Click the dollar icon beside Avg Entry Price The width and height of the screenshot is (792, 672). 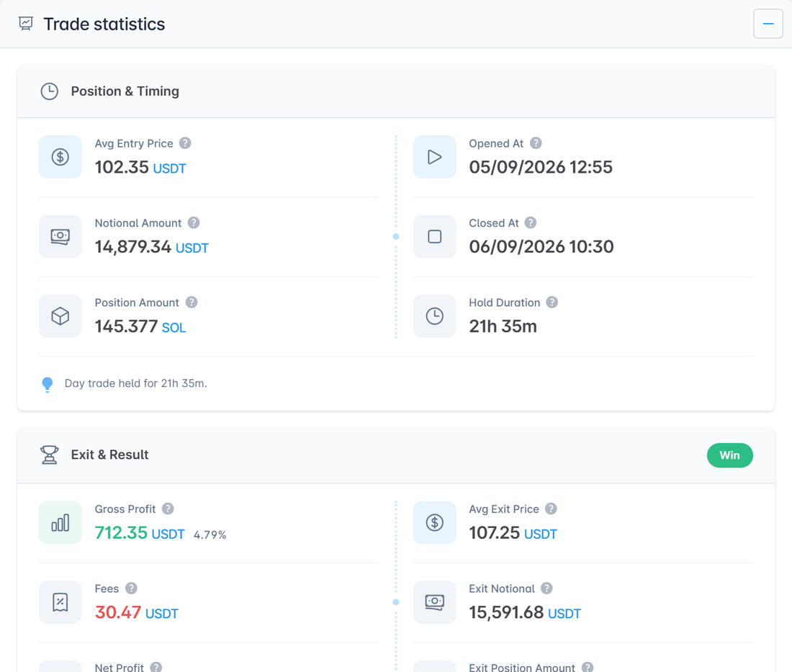tap(60, 157)
